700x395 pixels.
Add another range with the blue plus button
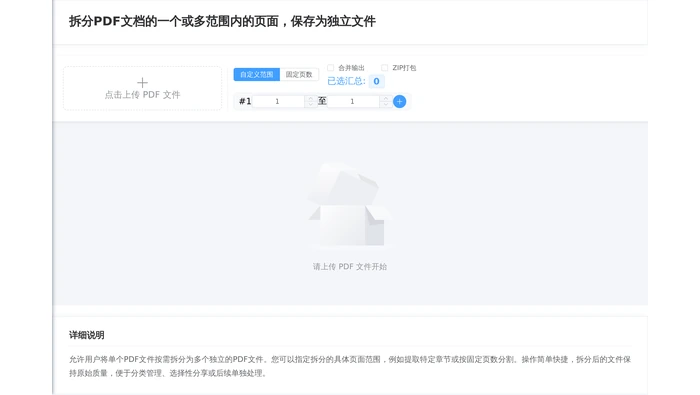400,102
